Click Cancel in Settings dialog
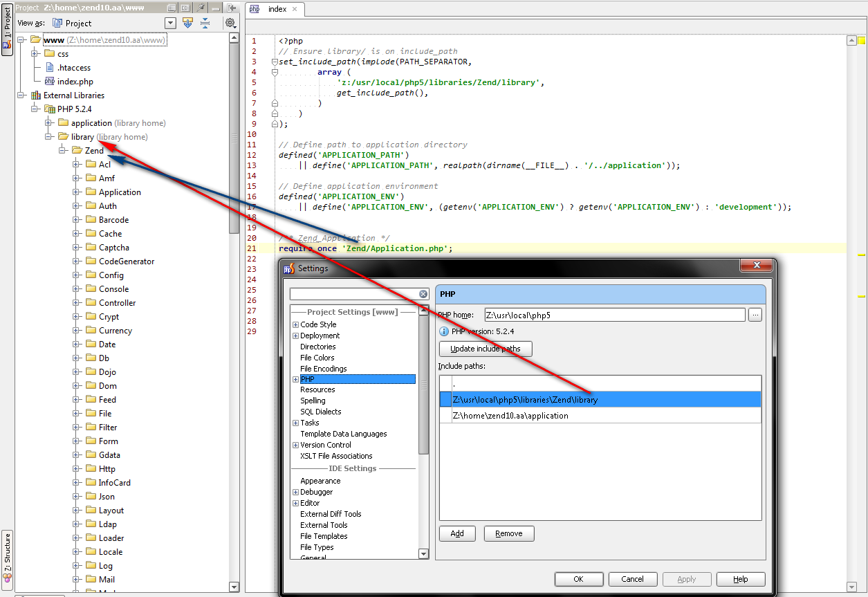 pyautogui.click(x=633, y=579)
